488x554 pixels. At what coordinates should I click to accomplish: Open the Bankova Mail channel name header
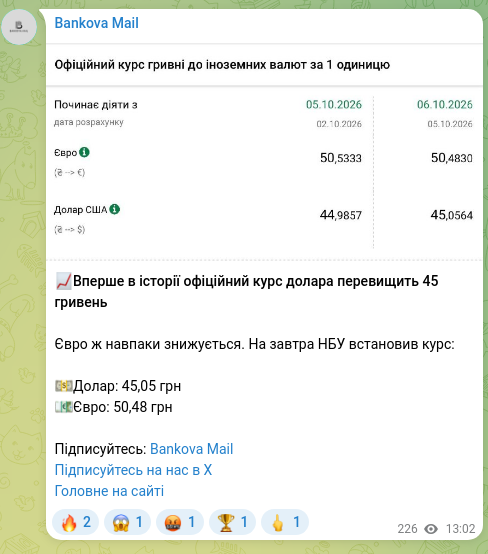(96, 23)
